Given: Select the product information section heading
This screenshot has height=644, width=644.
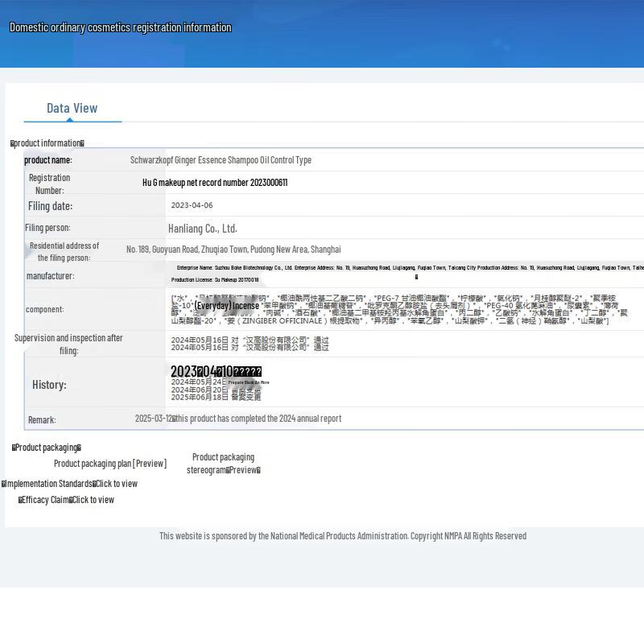Looking at the screenshot, I should point(47,143).
